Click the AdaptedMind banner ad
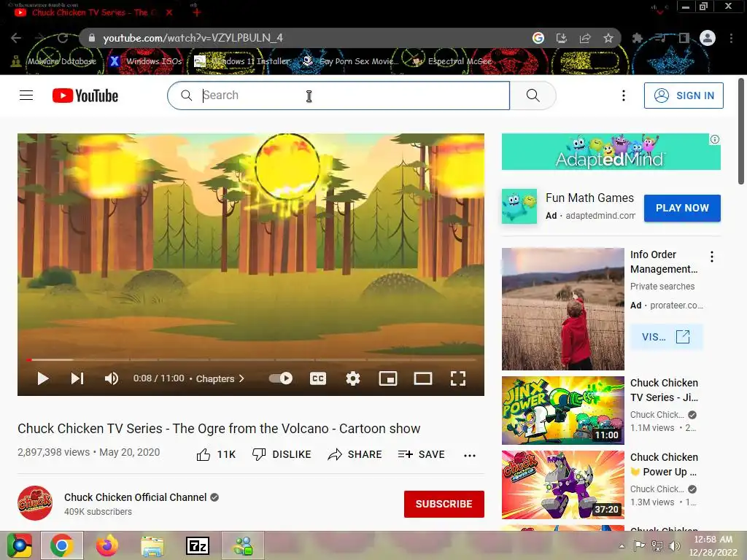Image resolution: width=747 pixels, height=560 pixels. pyautogui.click(x=611, y=152)
